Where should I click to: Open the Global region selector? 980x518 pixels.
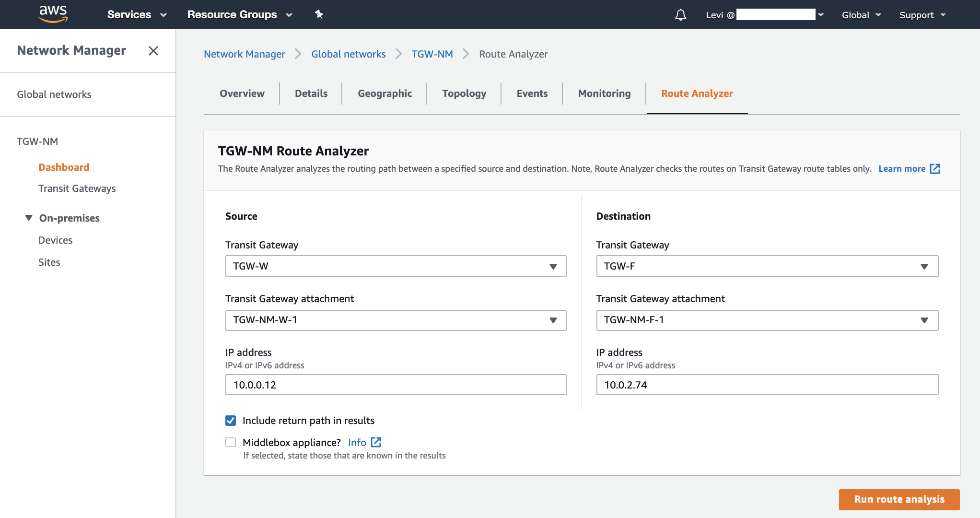coord(861,14)
